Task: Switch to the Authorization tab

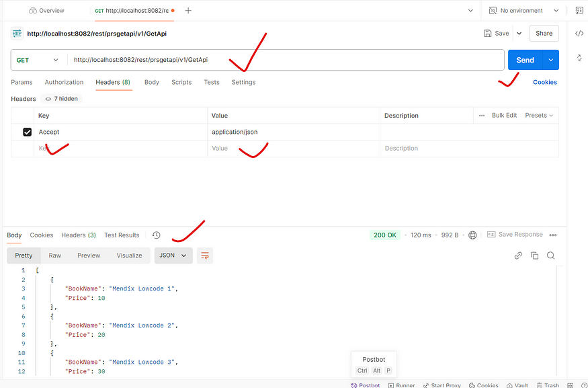Action: coord(64,82)
